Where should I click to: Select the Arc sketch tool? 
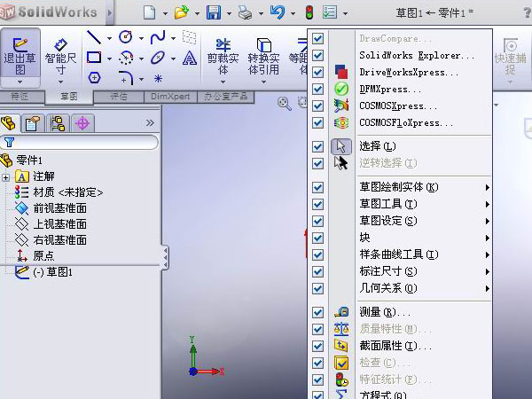(x=126, y=58)
